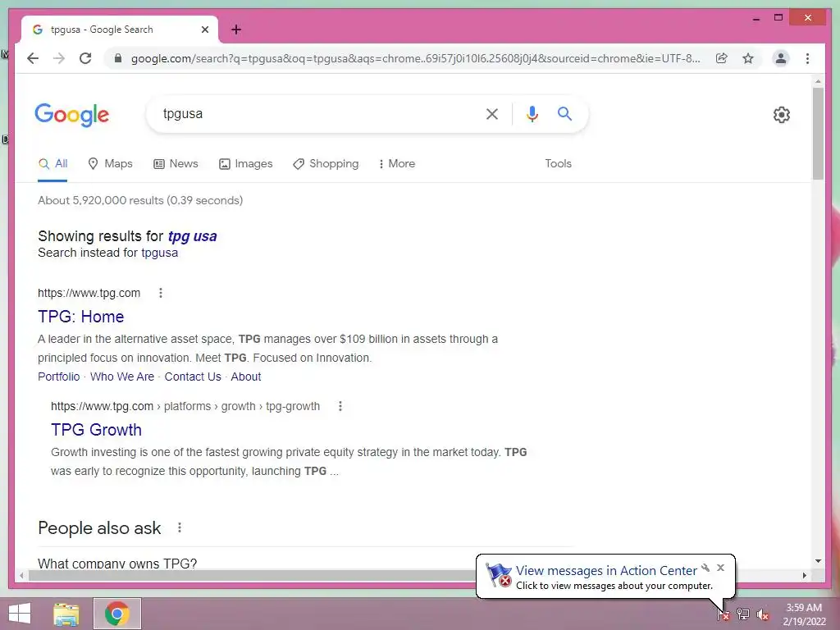
Task: Click the https://www.tpg.com result URL
Action: (89, 293)
